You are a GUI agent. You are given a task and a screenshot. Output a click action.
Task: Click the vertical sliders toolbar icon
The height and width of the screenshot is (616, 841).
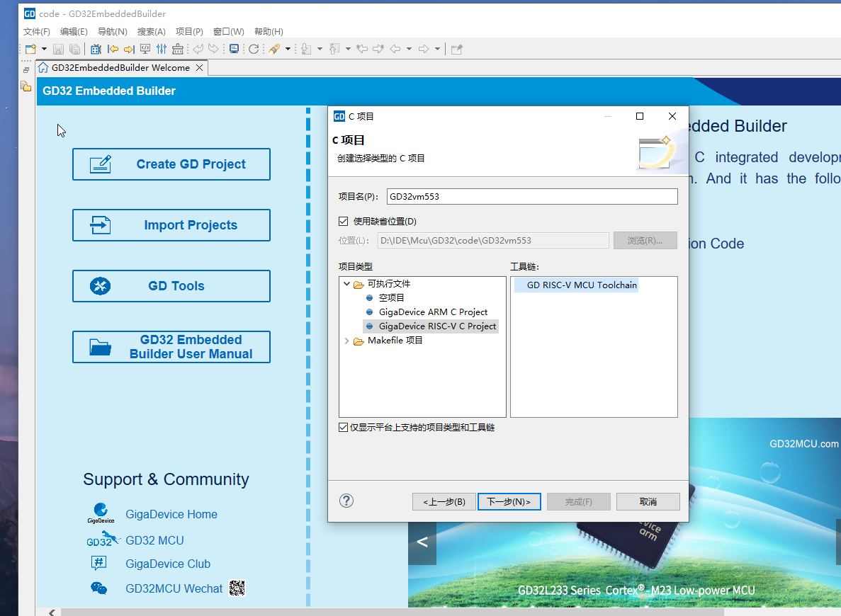point(162,49)
